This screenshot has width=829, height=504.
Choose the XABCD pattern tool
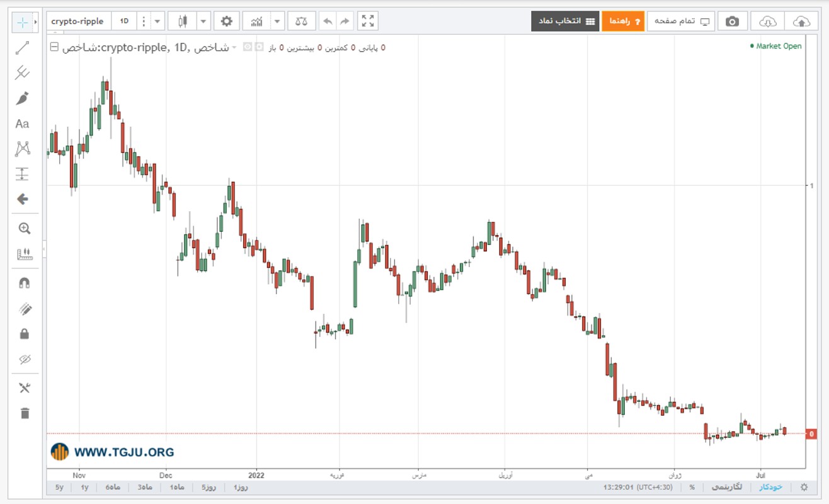coord(22,149)
